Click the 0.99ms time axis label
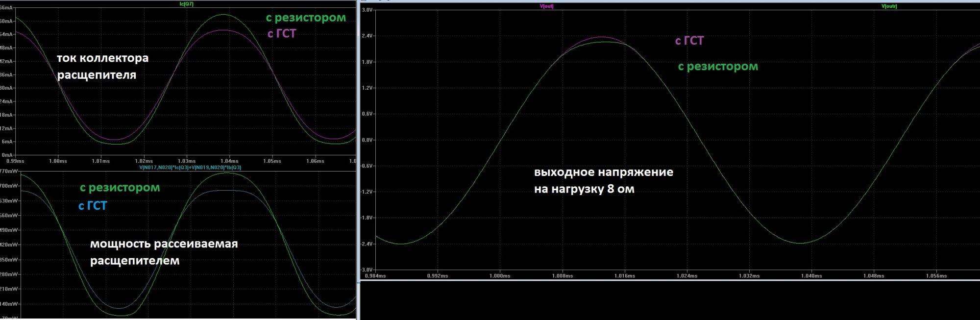Image resolution: width=980 pixels, height=320 pixels. 15,161
